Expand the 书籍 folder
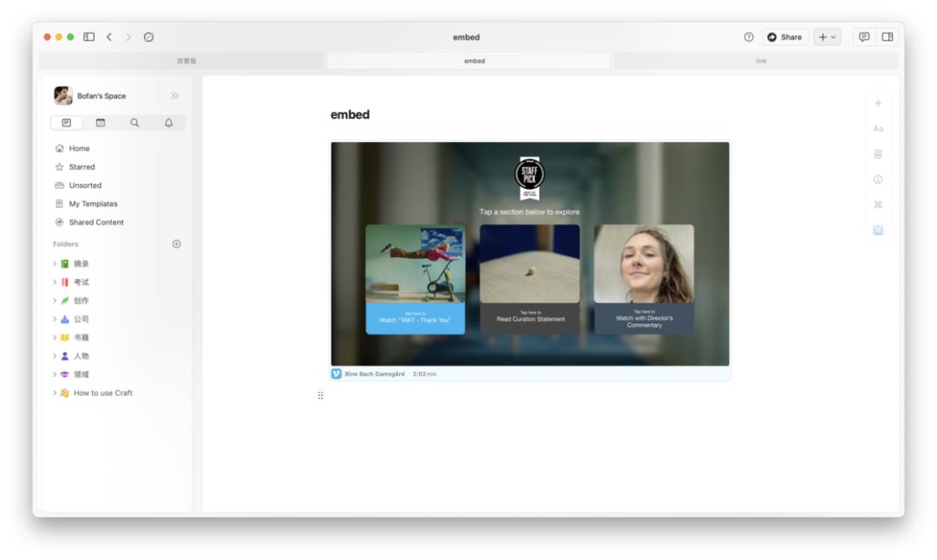The image size is (937, 560). [55, 338]
